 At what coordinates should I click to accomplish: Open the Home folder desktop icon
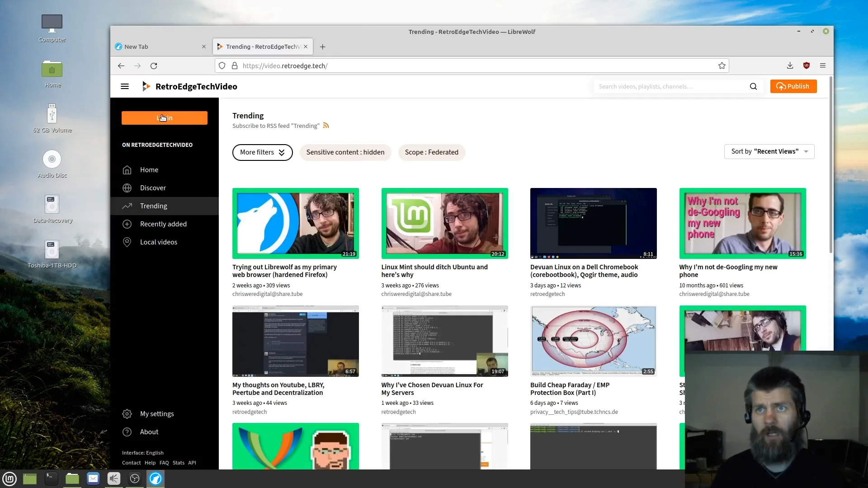[x=52, y=74]
